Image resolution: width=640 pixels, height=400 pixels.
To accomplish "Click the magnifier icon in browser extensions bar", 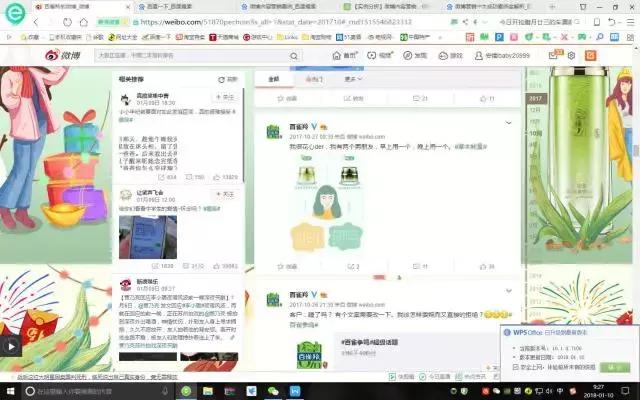I will click(x=600, y=37).
